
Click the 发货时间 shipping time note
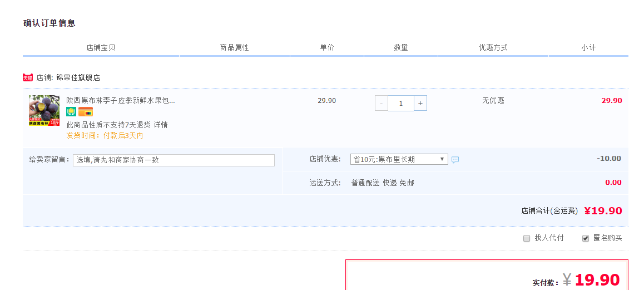[x=105, y=135]
